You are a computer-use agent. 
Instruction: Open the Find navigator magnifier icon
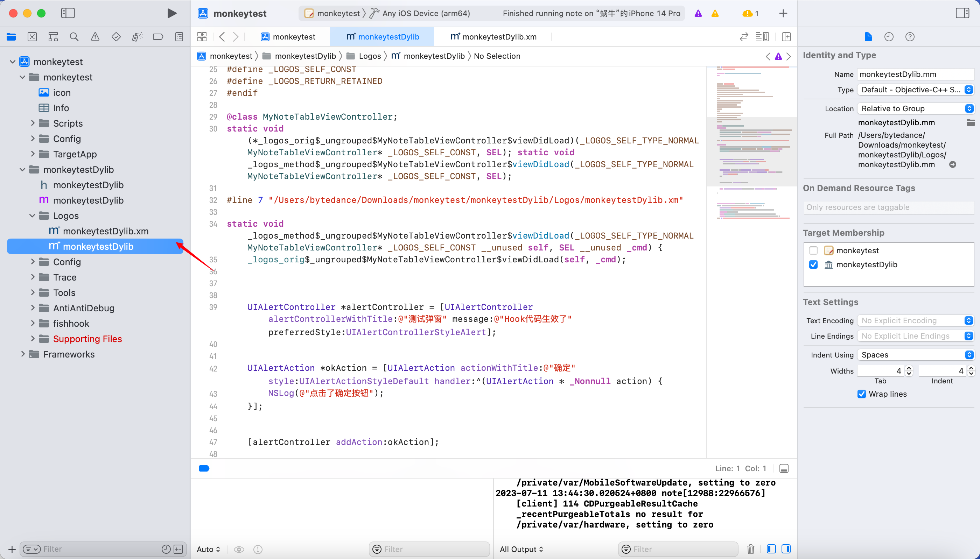74,36
